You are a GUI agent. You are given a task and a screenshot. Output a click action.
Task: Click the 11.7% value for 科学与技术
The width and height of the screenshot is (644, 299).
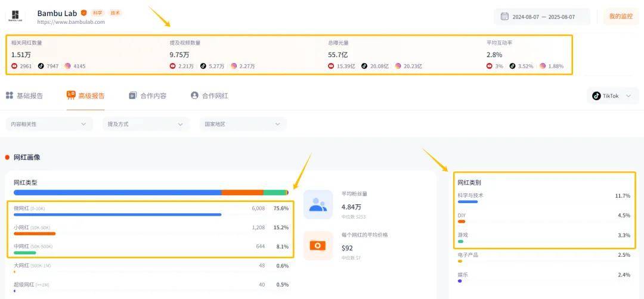tap(623, 195)
